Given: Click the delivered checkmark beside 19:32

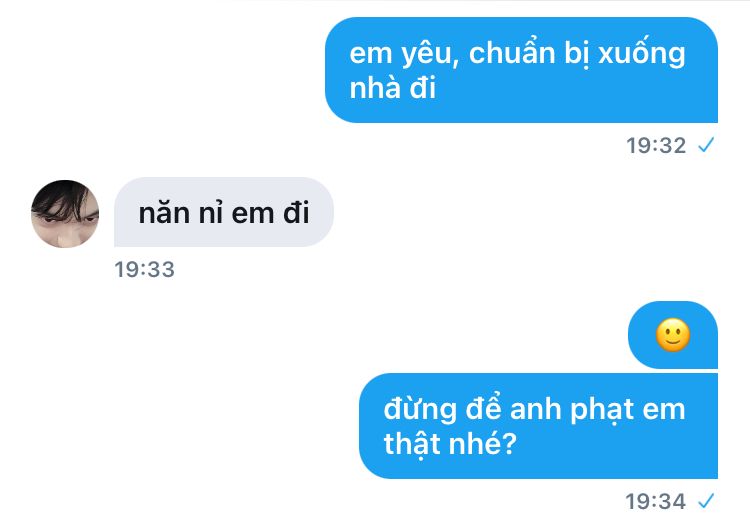Looking at the screenshot, I should tap(706, 144).
